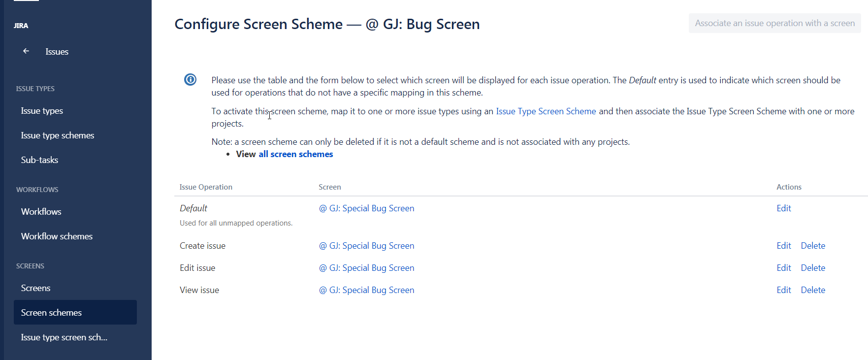Click the back arrow beside Issues
The height and width of the screenshot is (360, 868).
(x=26, y=51)
